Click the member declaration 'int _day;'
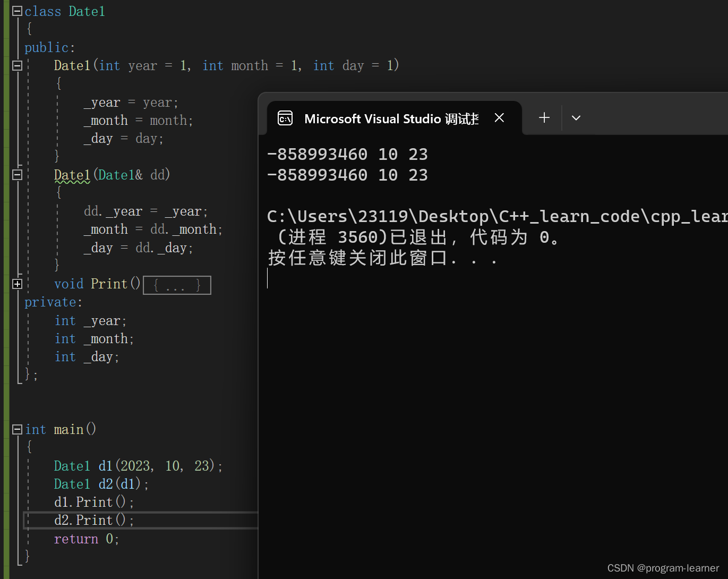This screenshot has width=728, height=579. pyautogui.click(x=87, y=357)
